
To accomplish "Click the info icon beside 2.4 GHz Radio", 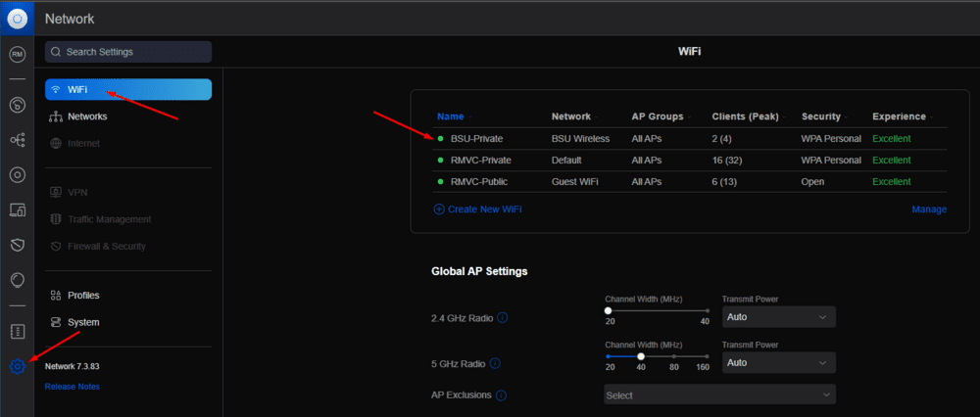I will [503, 318].
